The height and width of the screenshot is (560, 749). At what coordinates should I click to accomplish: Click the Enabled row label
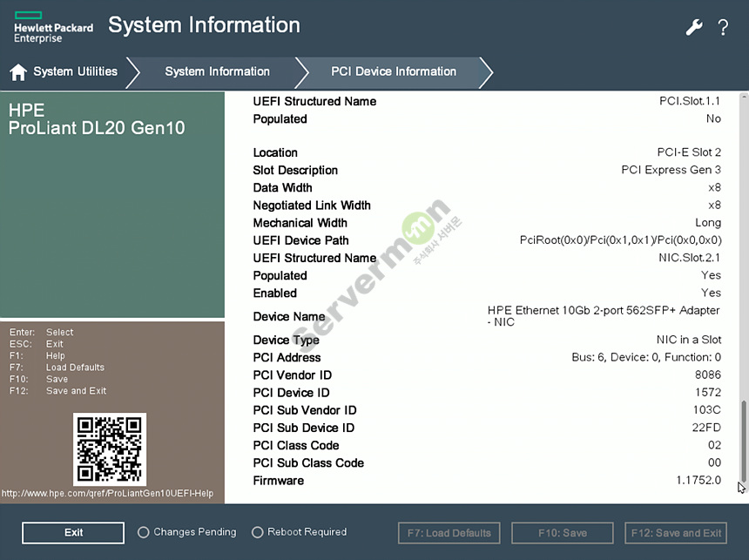coord(274,293)
